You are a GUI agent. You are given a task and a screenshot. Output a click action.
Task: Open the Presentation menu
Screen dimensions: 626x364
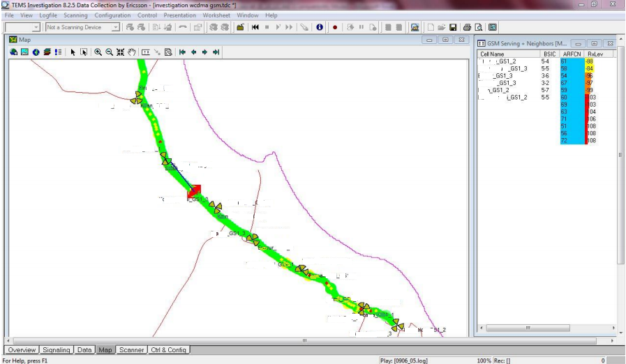pos(179,15)
